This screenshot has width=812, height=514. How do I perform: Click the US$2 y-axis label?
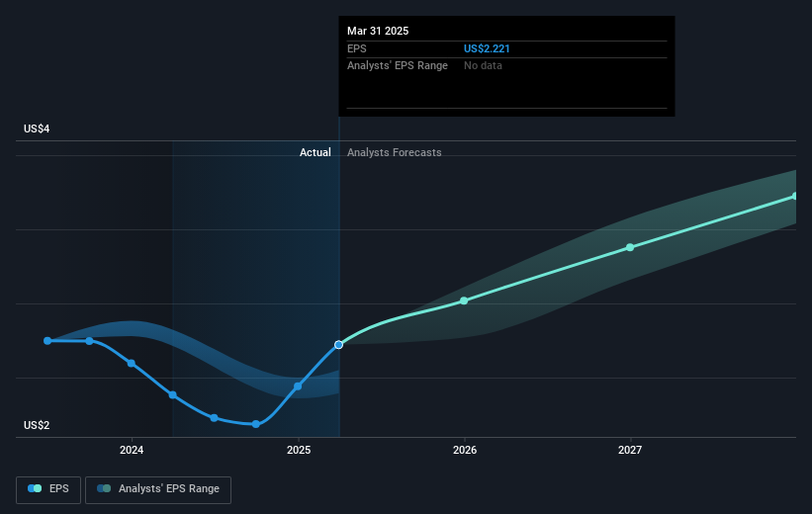[37, 425]
